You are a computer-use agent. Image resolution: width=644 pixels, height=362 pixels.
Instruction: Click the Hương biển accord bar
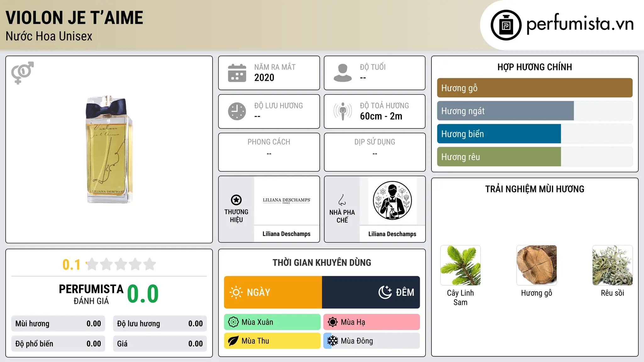click(535, 134)
